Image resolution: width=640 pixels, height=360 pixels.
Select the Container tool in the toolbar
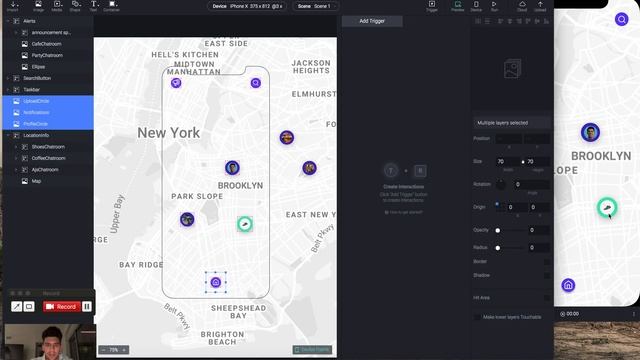click(x=111, y=6)
